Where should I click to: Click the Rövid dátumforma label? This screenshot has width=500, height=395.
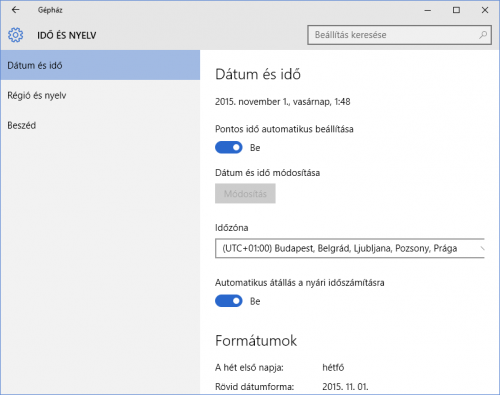click(255, 387)
